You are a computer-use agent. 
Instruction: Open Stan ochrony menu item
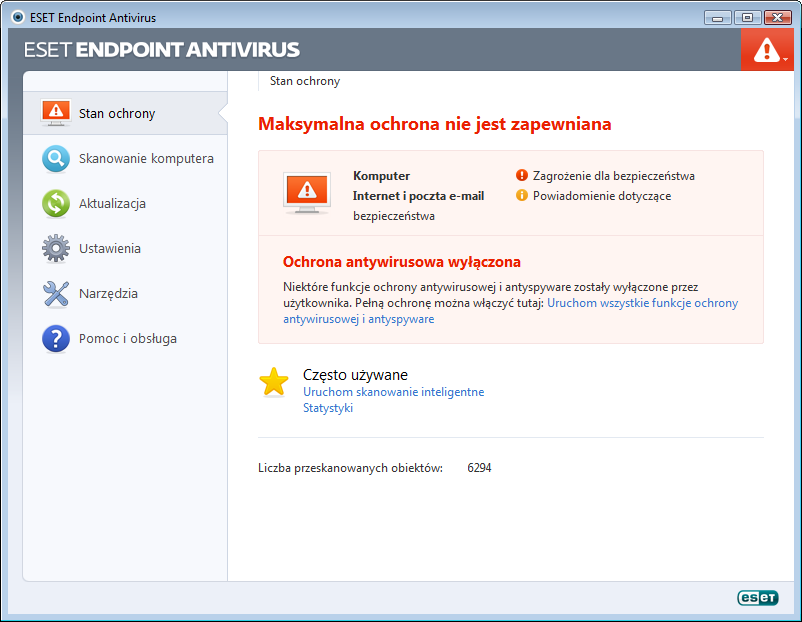click(125, 114)
